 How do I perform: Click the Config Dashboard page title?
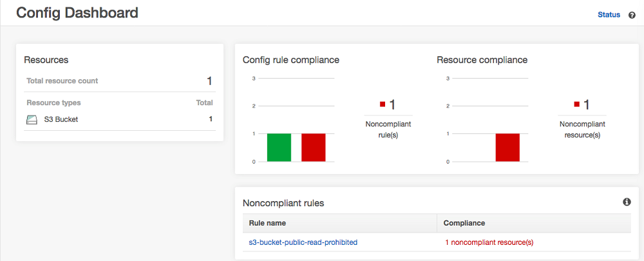coord(77,13)
